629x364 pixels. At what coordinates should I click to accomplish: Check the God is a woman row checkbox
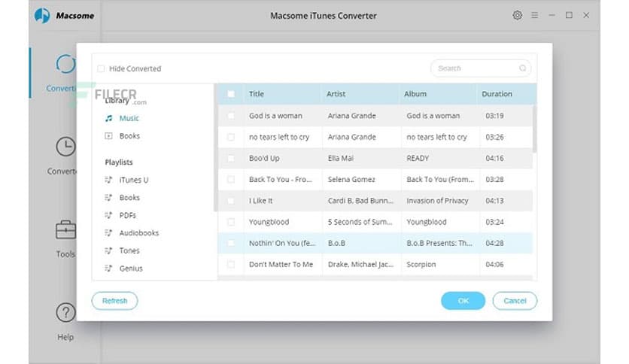[231, 116]
